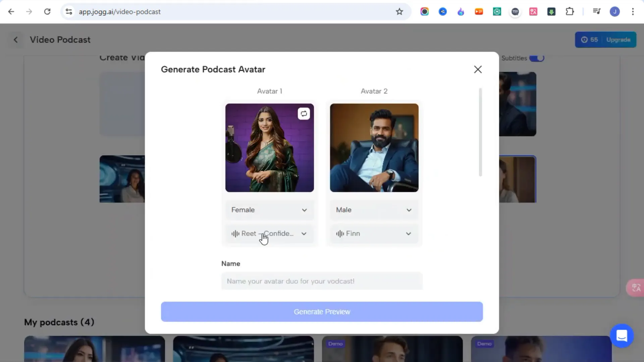
Task: Click the swap avatar icon on Avatar 1
Action: (x=304, y=114)
